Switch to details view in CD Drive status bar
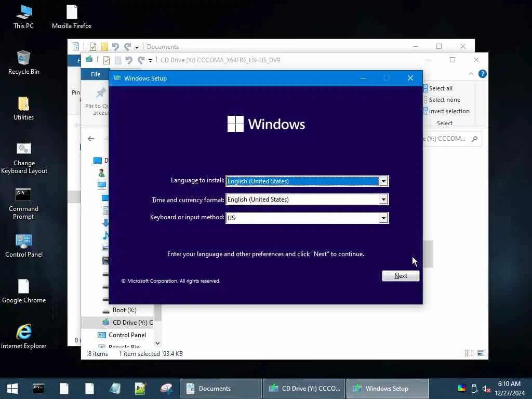The width and height of the screenshot is (532, 399). pos(469,353)
